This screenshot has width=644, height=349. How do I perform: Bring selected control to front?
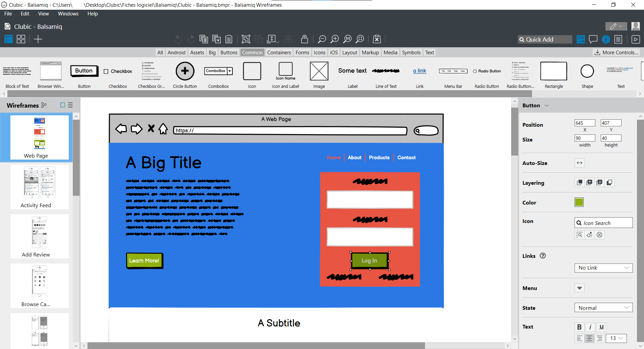[x=579, y=182]
